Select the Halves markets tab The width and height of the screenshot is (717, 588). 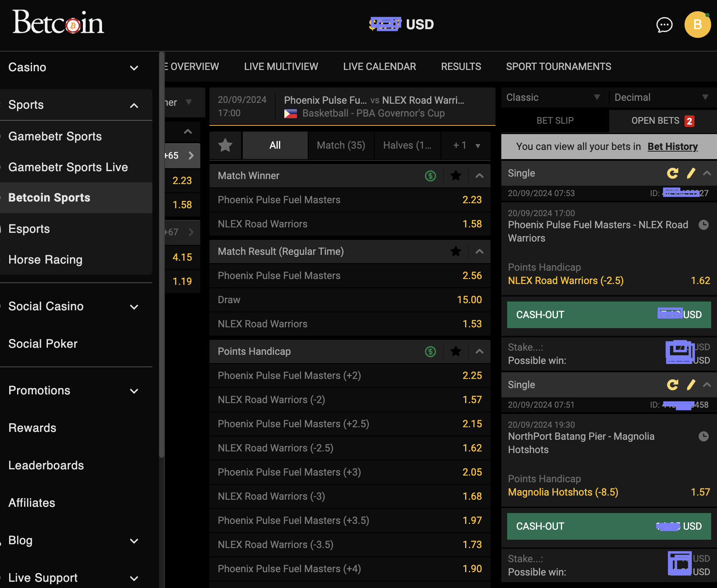(x=407, y=145)
